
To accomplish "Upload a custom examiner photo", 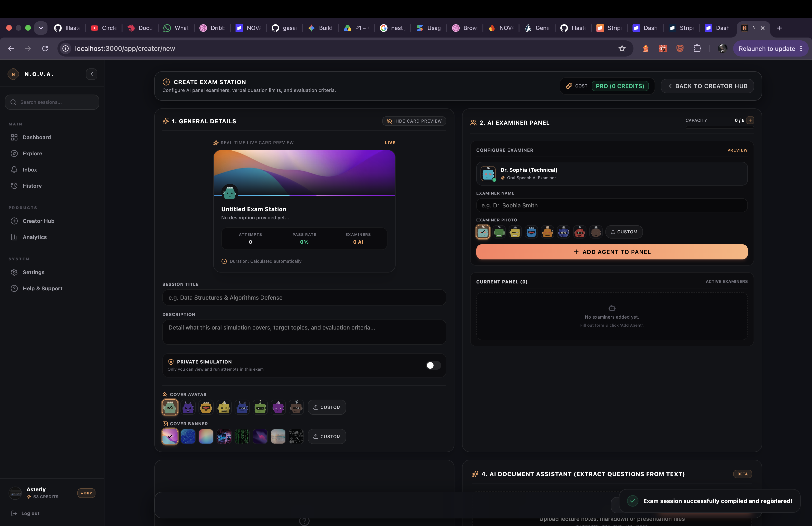I will click(x=624, y=232).
